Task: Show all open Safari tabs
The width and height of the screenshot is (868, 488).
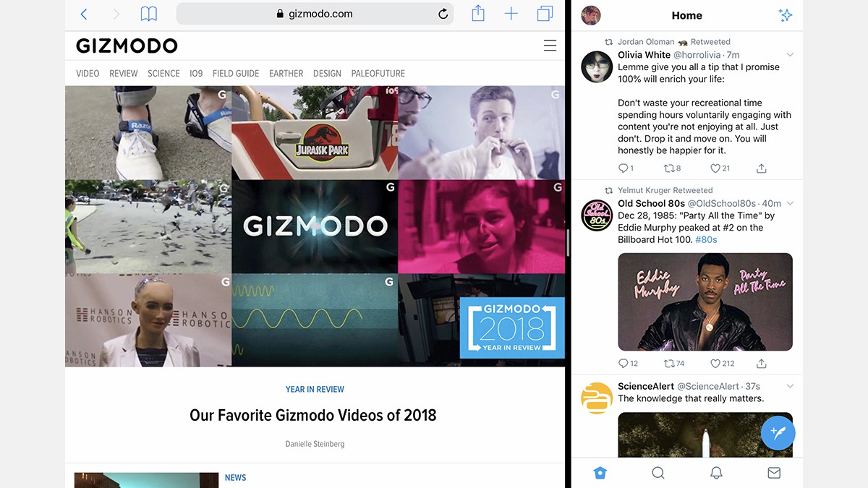Action: pos(545,14)
